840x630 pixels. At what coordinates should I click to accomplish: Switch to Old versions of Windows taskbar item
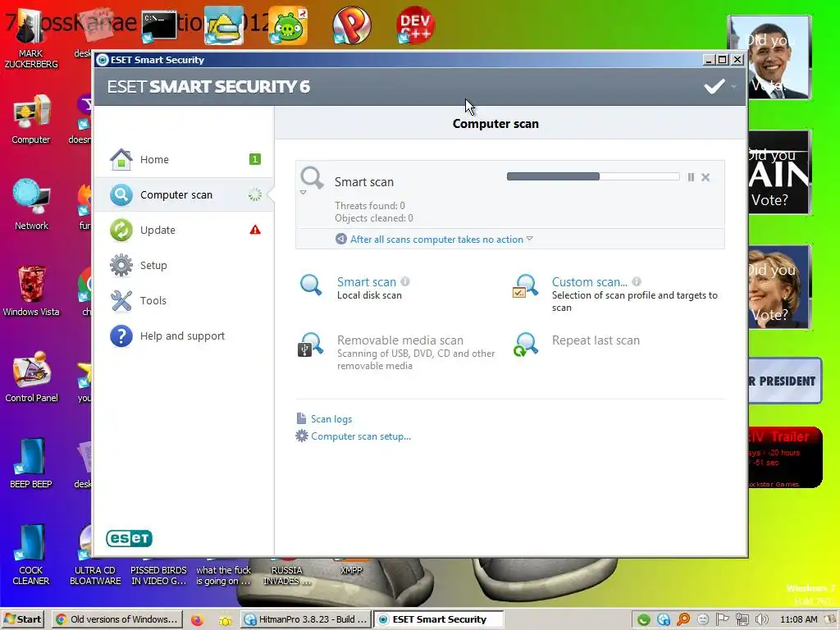click(x=117, y=619)
